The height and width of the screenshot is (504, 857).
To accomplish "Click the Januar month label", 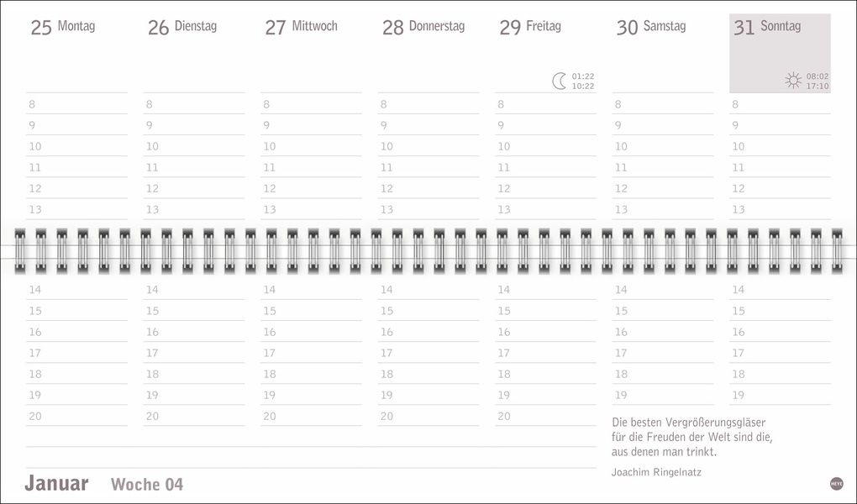I will pyautogui.click(x=56, y=483).
